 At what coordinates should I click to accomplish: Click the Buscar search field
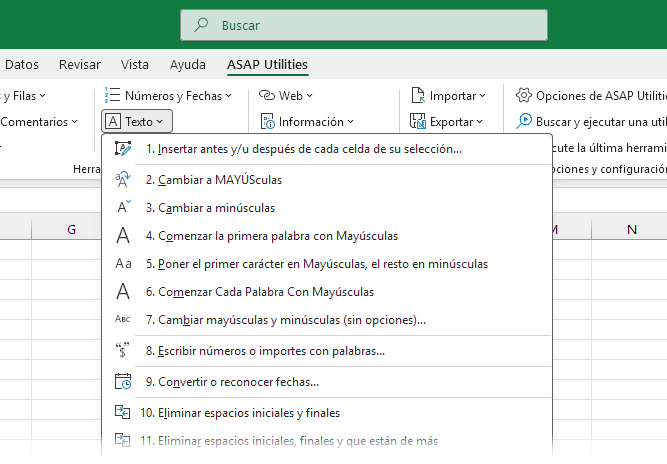[364, 25]
